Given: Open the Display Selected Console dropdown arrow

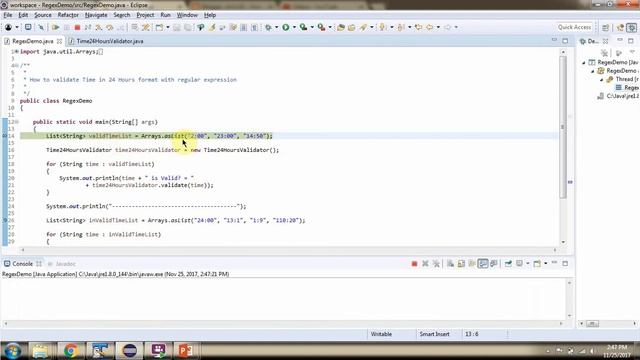Looking at the screenshot, I should tap(527, 264).
